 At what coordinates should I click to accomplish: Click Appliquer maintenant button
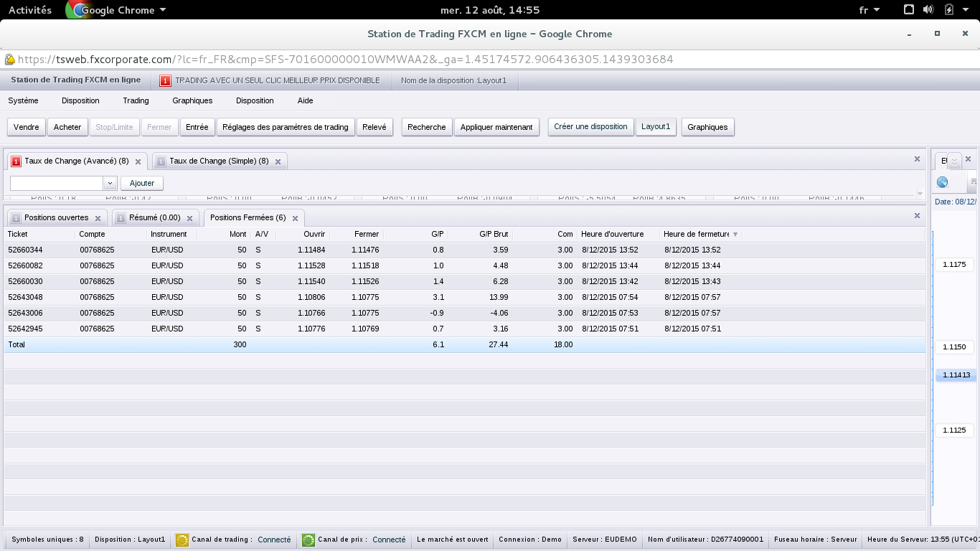[496, 127]
